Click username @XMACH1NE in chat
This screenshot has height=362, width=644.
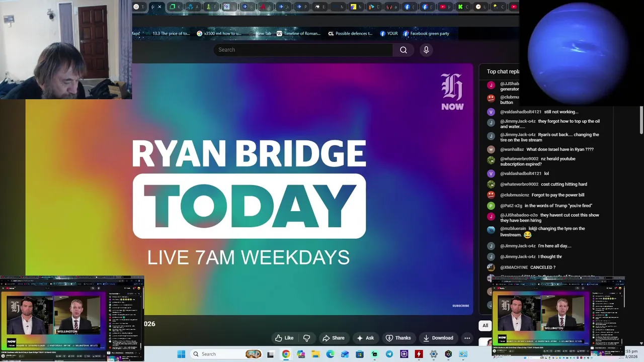514,267
